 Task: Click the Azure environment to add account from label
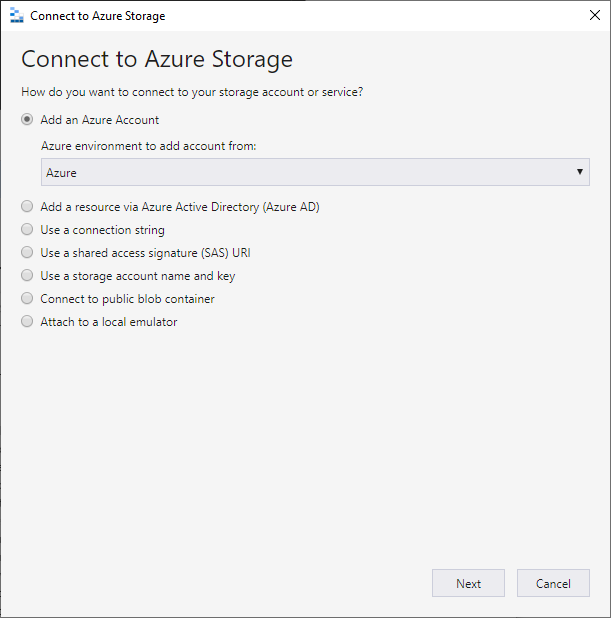pyautogui.click(x=149, y=146)
